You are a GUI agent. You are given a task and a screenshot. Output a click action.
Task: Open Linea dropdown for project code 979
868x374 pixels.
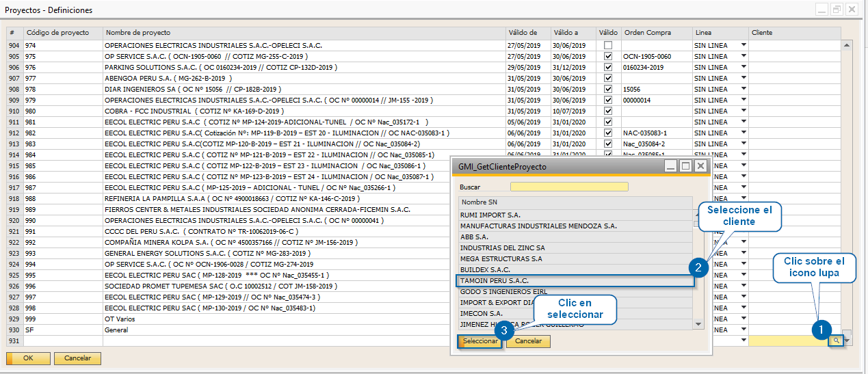(x=744, y=100)
